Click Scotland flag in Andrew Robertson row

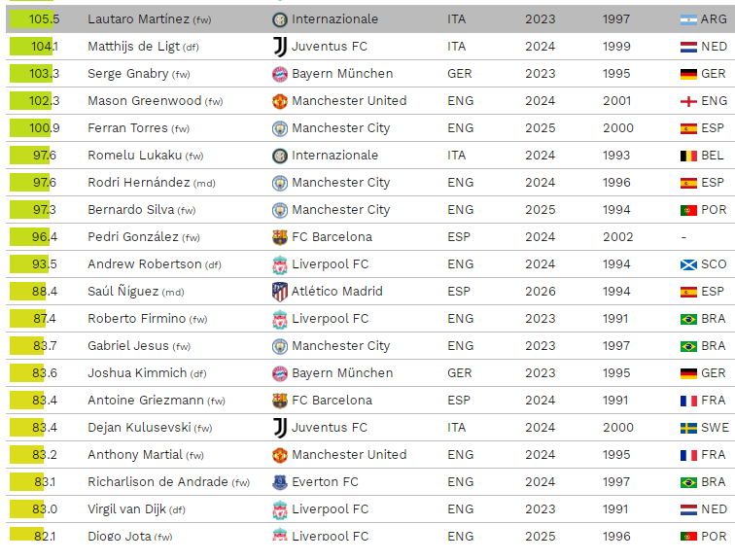pos(688,264)
